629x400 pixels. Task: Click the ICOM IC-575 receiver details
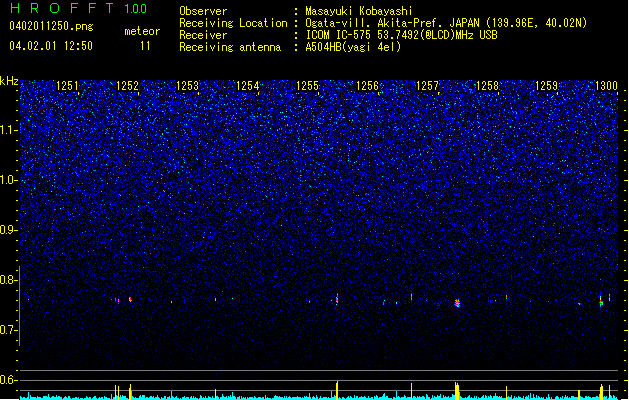tap(402, 35)
